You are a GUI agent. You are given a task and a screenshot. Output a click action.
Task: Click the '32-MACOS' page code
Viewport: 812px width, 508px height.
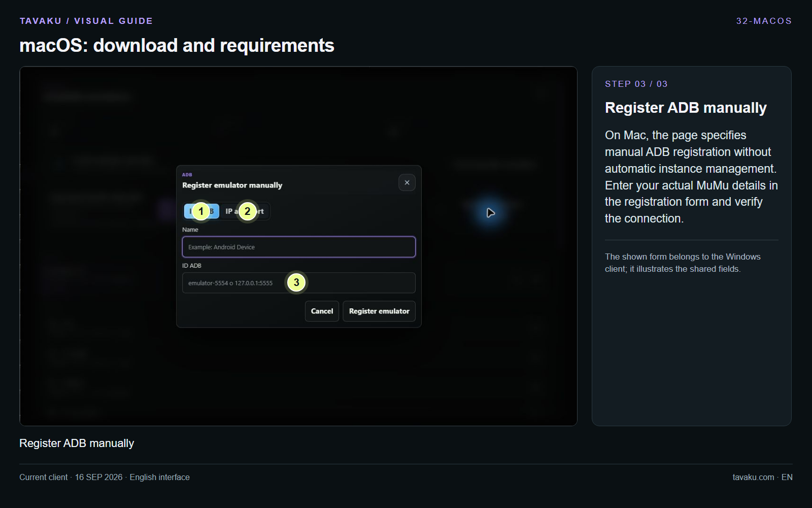click(764, 21)
